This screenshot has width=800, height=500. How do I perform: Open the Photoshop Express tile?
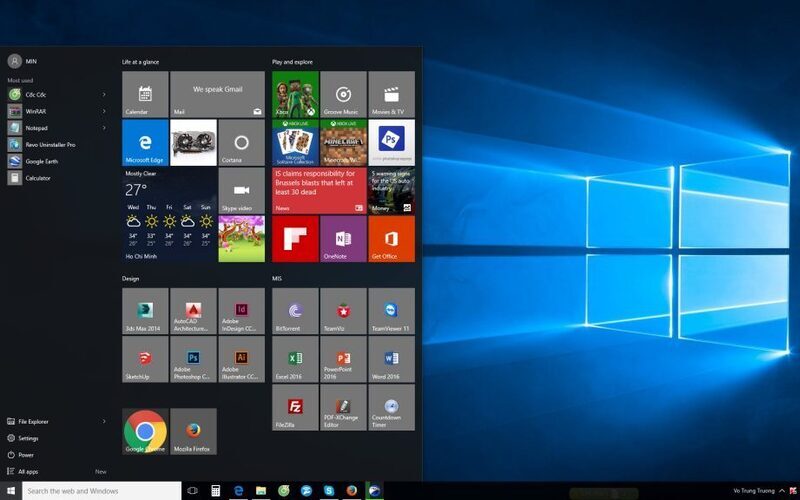[391, 142]
